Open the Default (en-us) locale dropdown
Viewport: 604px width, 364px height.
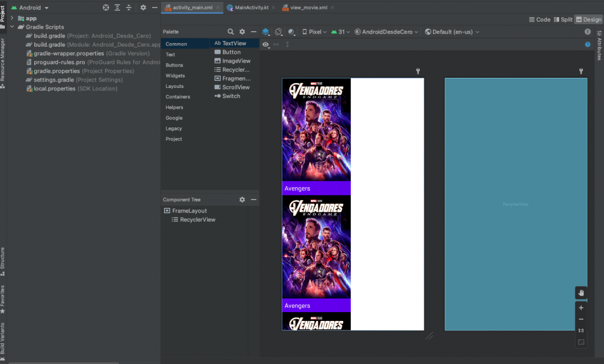[452, 32]
